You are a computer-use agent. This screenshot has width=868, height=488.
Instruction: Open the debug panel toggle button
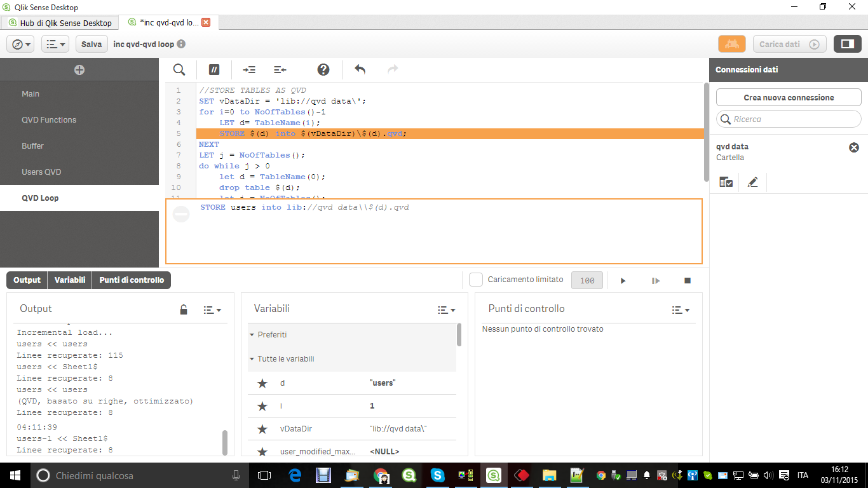coord(732,44)
